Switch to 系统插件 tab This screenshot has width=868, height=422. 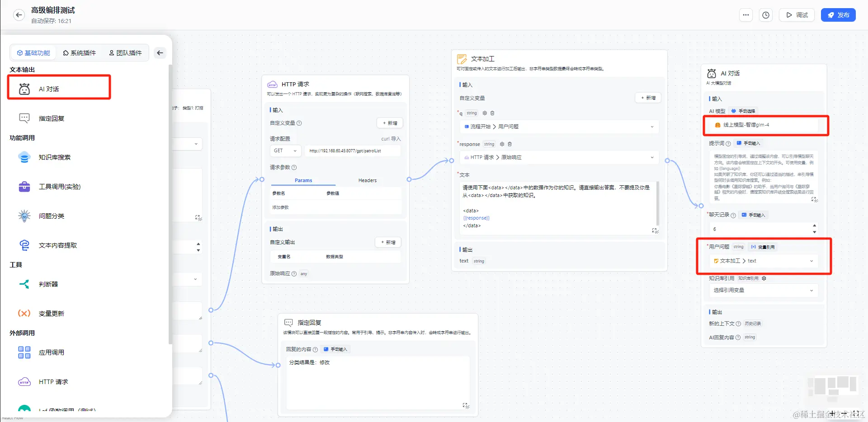coord(80,53)
